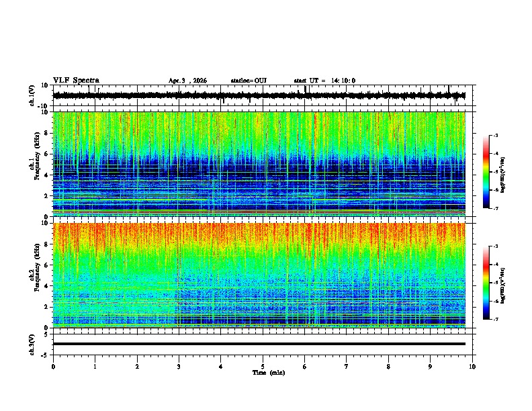Click the "ch.1(V)" waveform axis label
Screen dimensions: 532x411
coord(32,95)
